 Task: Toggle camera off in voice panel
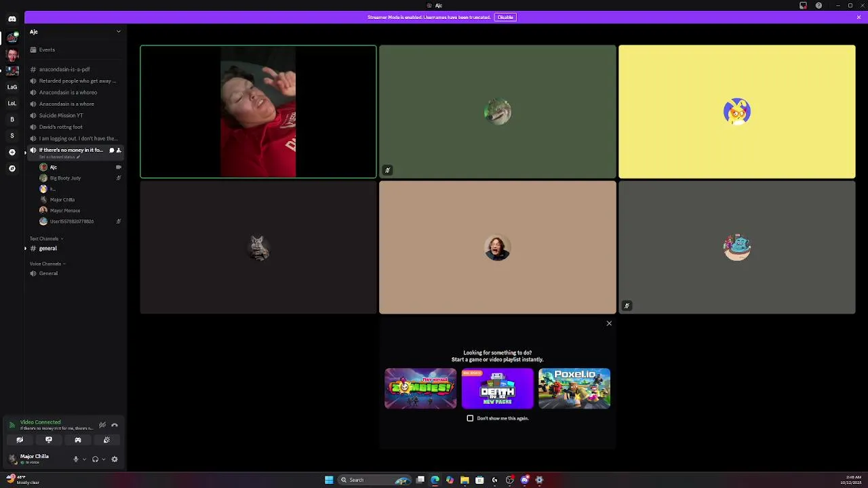point(20,440)
